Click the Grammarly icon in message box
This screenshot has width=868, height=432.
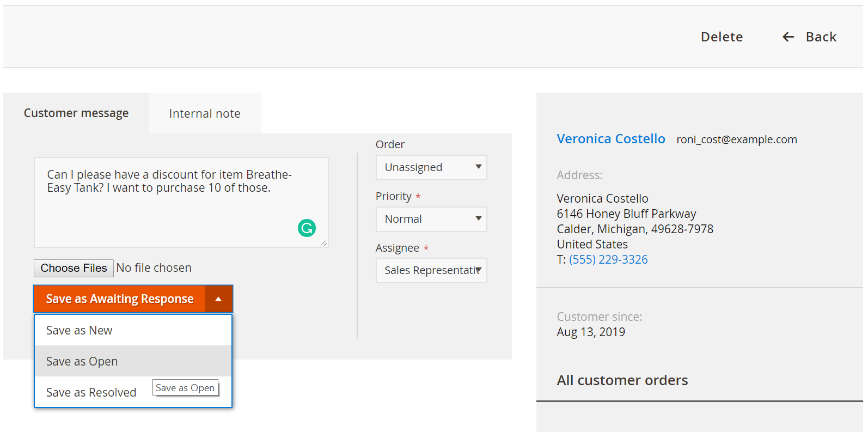pyautogui.click(x=307, y=228)
